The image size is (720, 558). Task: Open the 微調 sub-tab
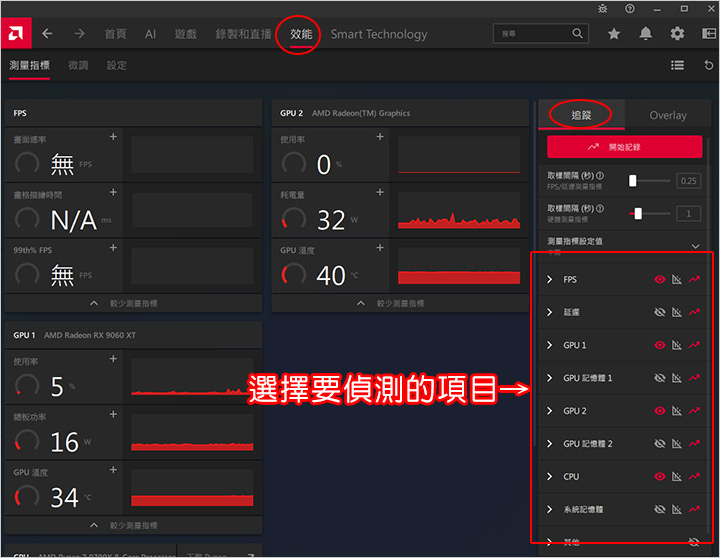click(x=78, y=65)
